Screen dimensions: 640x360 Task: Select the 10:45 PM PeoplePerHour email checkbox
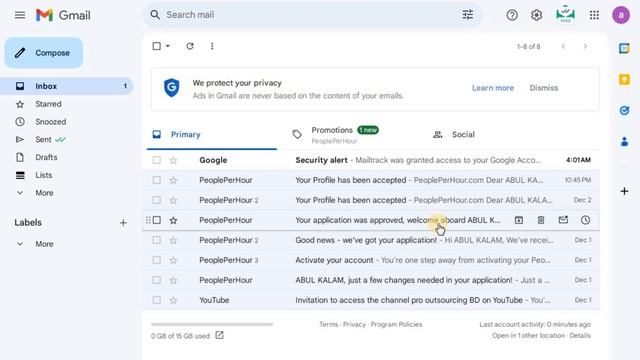point(156,180)
